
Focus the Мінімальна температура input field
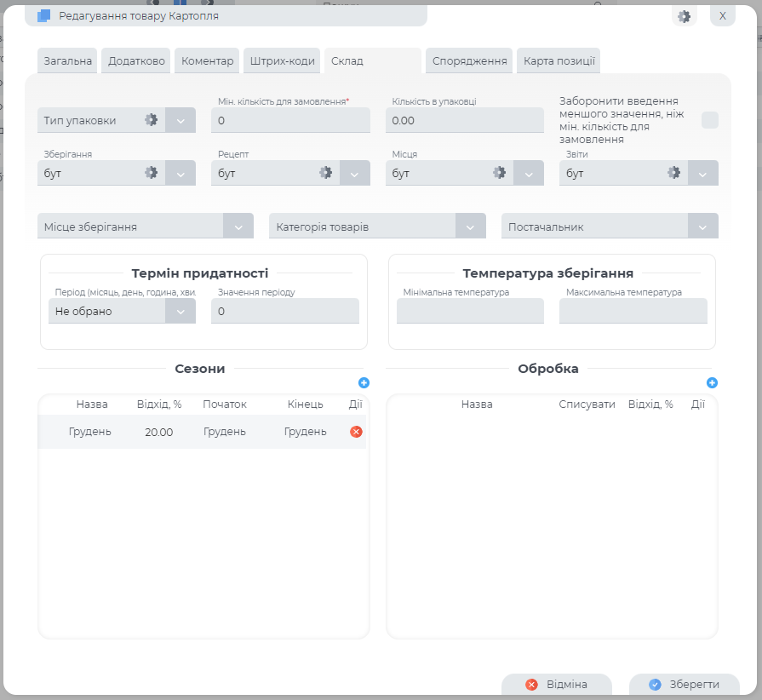pos(470,312)
